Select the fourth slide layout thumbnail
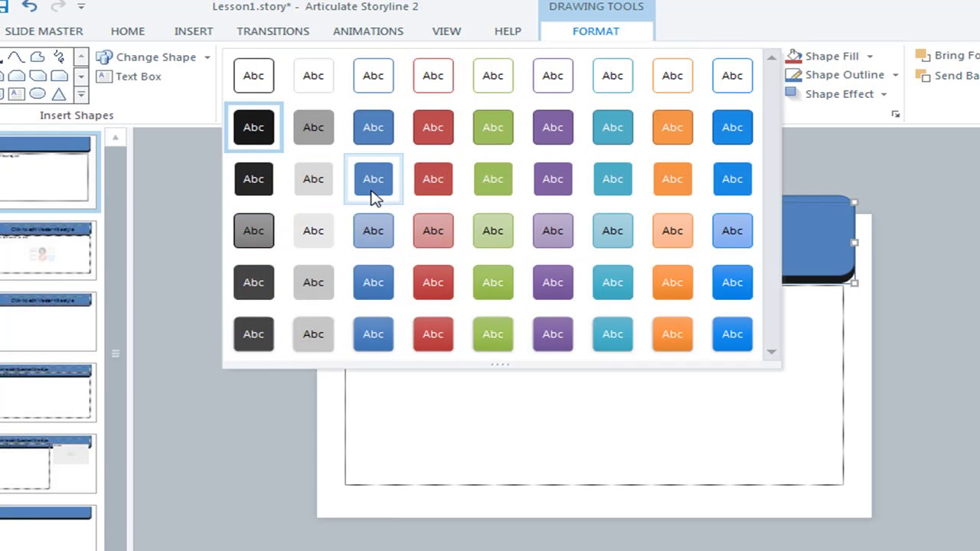Viewport: 980px width, 551px height. click(x=46, y=393)
